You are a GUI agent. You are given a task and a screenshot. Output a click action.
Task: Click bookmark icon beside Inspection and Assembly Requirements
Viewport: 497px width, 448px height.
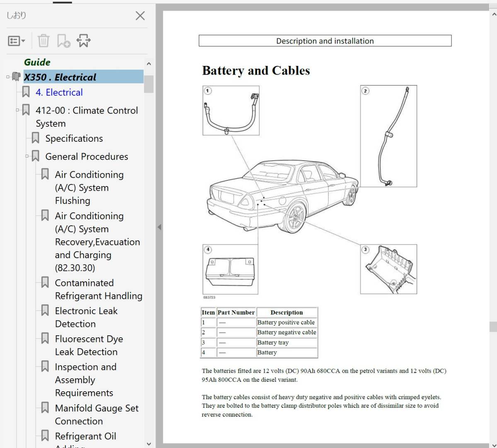pos(45,366)
